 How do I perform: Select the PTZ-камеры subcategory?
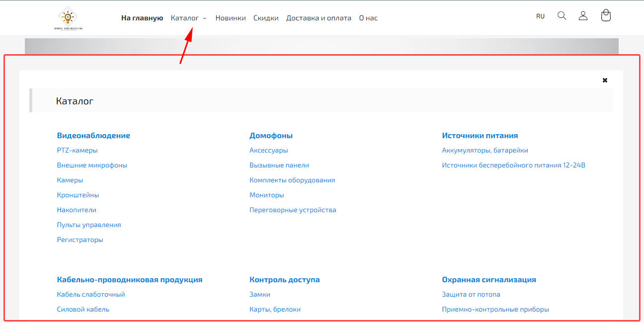(78, 151)
